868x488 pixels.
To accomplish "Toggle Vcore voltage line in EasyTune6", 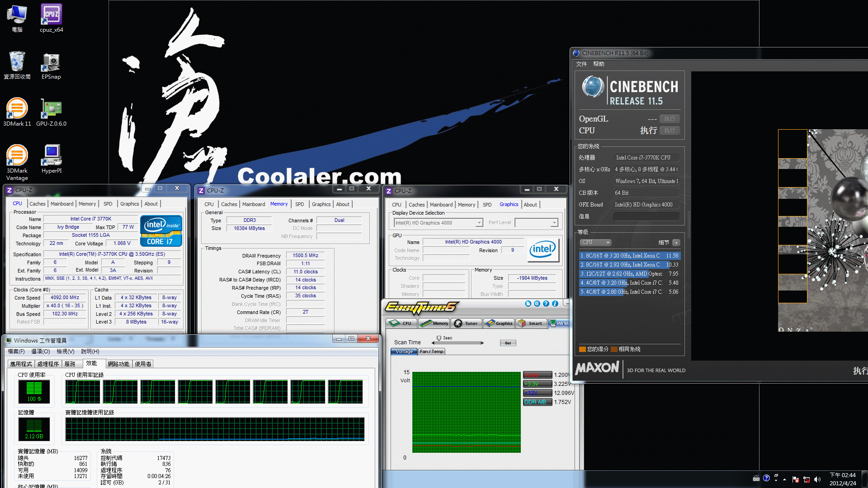I will tap(538, 375).
